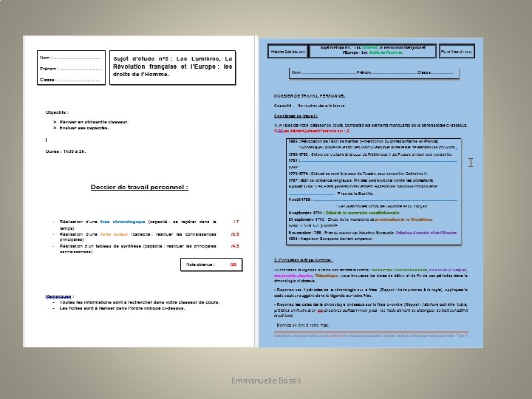Click the red '/8.5' score
The height and width of the screenshot is (399, 532).
235,234
